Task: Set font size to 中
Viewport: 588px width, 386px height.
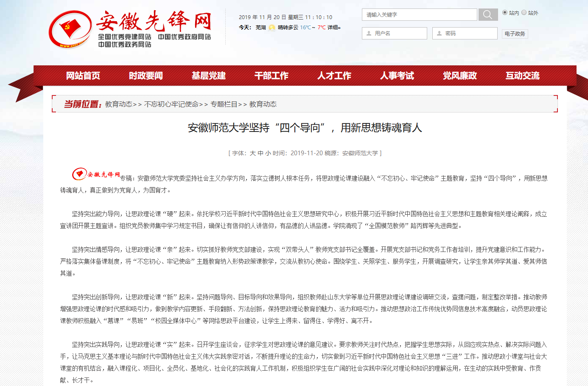Action: pos(260,153)
